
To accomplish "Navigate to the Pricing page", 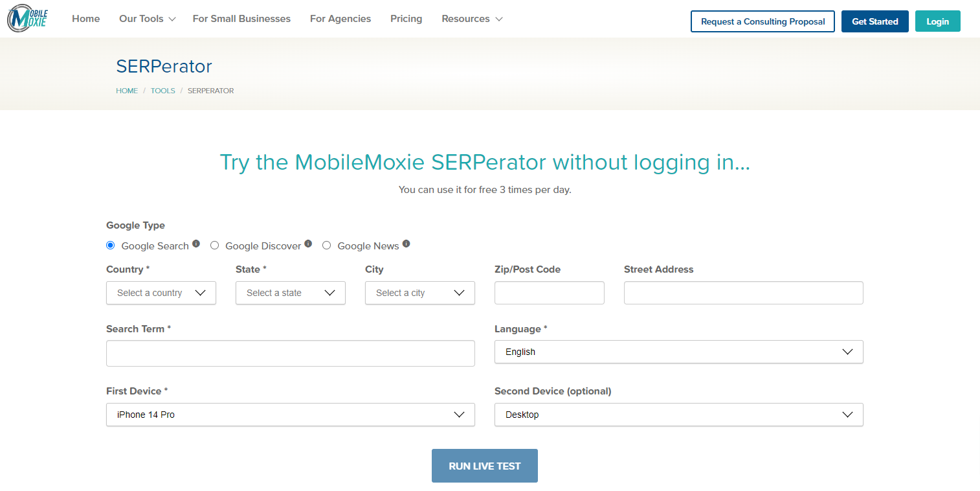I will click(406, 19).
